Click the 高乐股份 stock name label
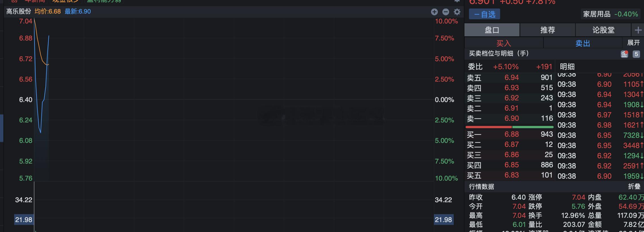The height and width of the screenshot is (232, 644). [19, 12]
